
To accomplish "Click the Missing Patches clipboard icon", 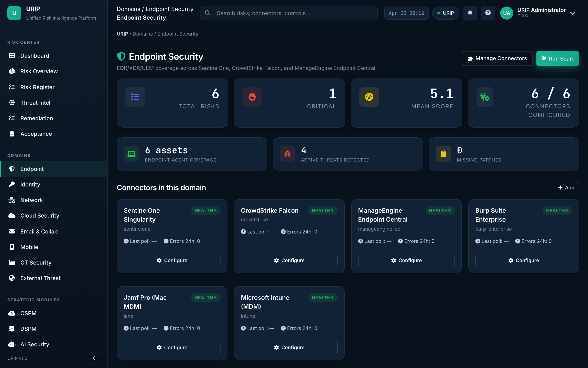I will click(443, 154).
